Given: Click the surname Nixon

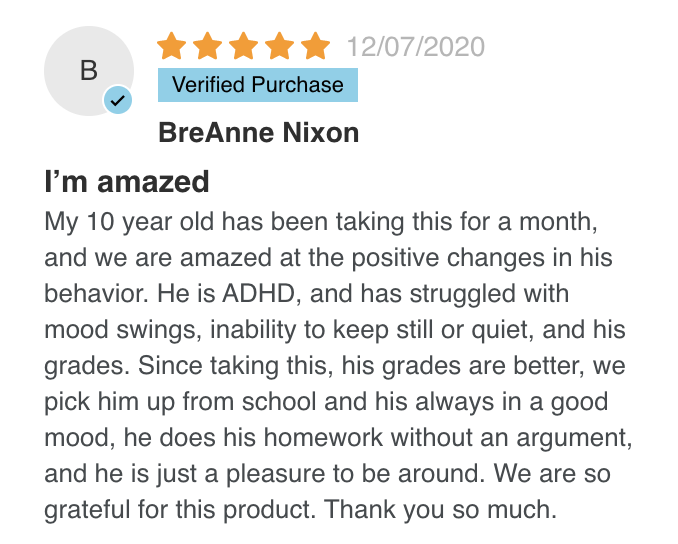Looking at the screenshot, I should 320,132.
